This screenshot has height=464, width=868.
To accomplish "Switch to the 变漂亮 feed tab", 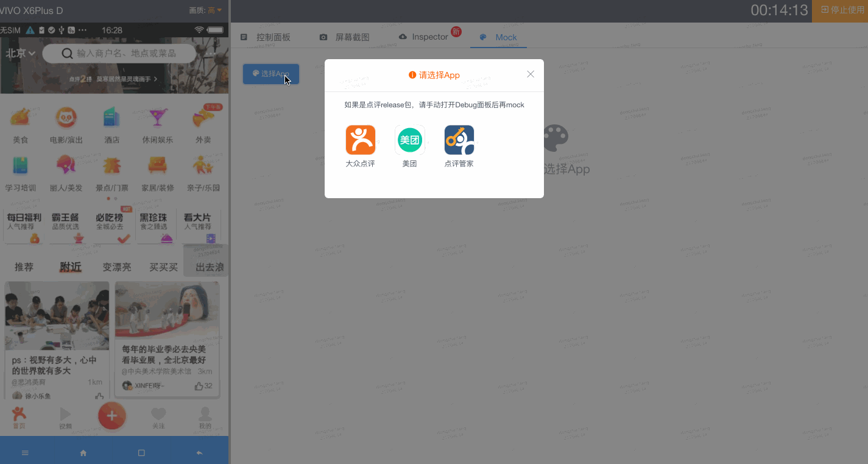I will [x=116, y=267].
